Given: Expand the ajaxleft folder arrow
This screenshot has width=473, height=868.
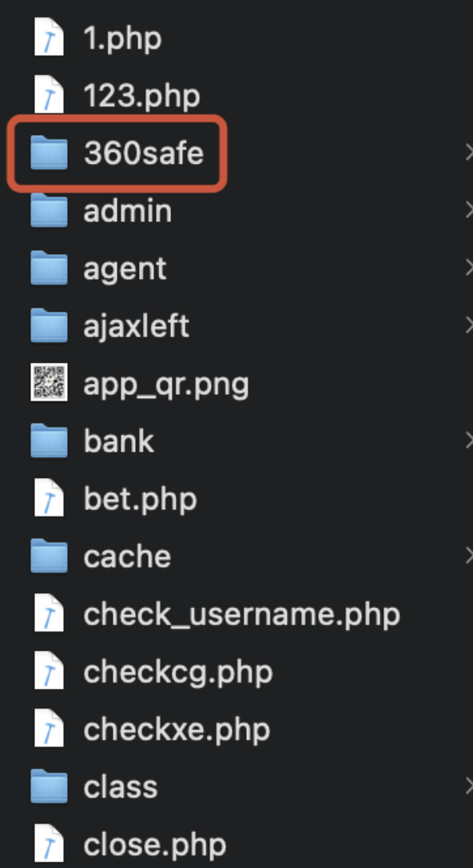Looking at the screenshot, I should click(x=469, y=325).
